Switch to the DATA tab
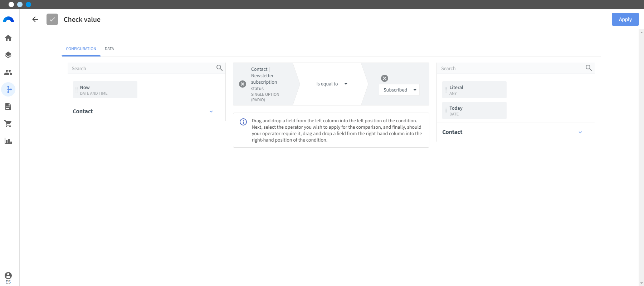 coord(109,49)
